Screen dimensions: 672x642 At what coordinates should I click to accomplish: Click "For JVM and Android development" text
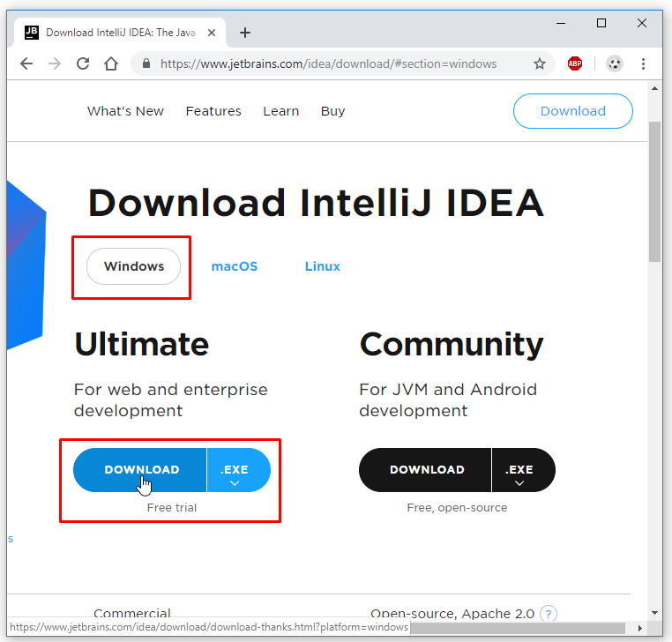pos(448,399)
